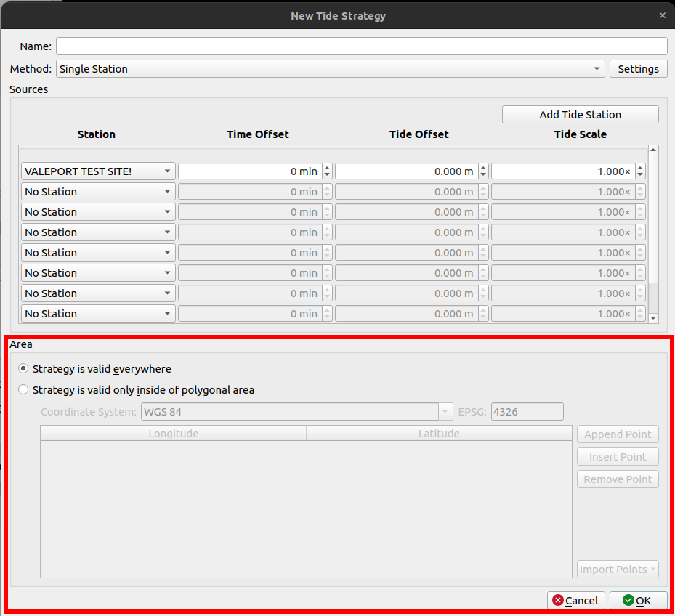The width and height of the screenshot is (675, 616).
Task: Open the Method dropdown showing Single Station
Action: pos(330,69)
